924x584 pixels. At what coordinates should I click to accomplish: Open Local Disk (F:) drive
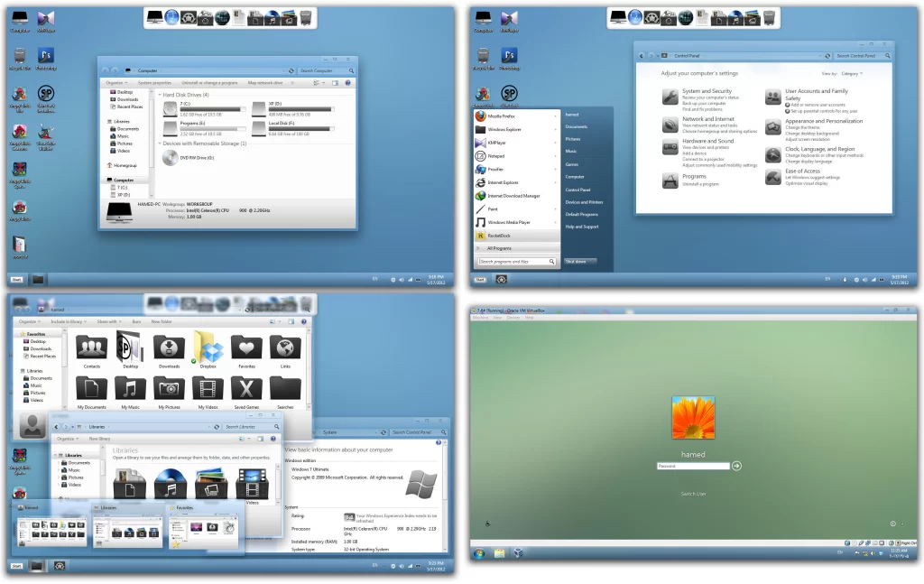pos(259,129)
